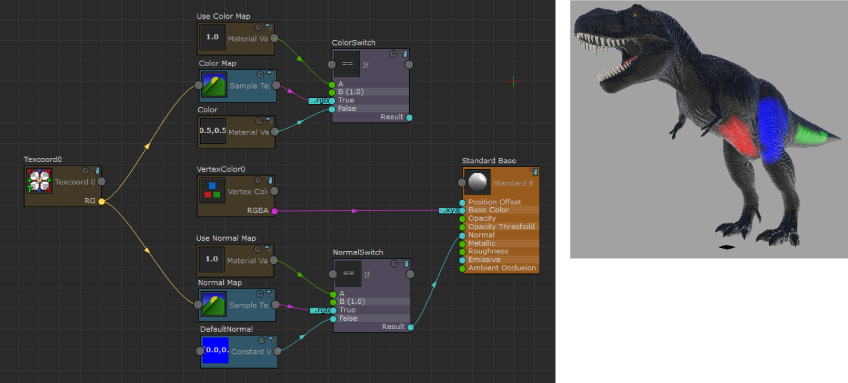Screen dimensions: 848x383
Task: Toggle the circular preview icon on Color Map node
Action: point(260,74)
